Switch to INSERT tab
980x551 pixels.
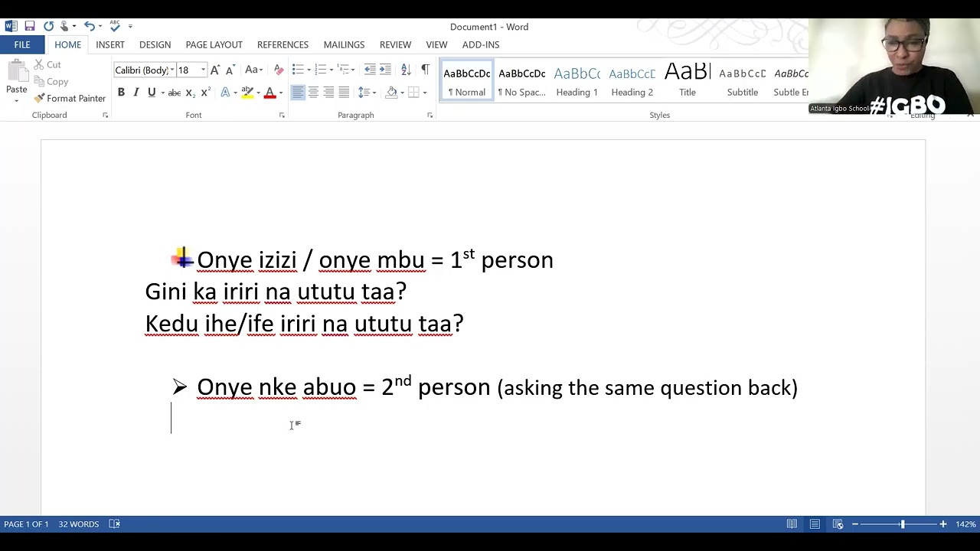(110, 44)
